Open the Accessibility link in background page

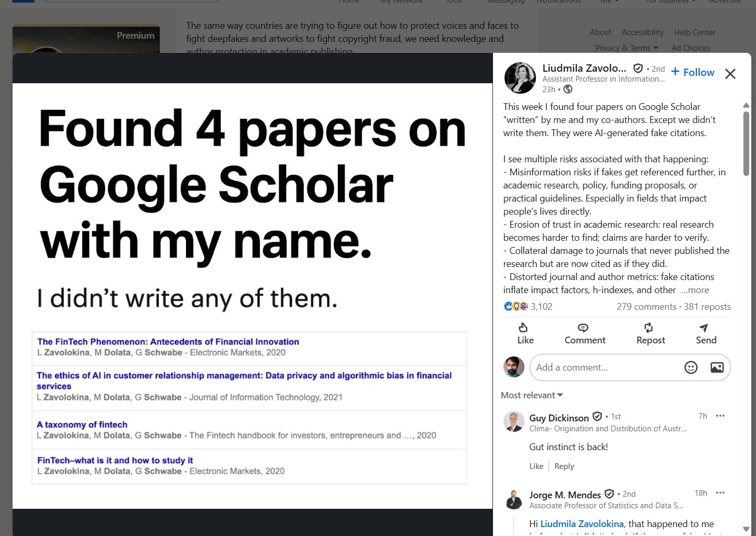click(643, 32)
